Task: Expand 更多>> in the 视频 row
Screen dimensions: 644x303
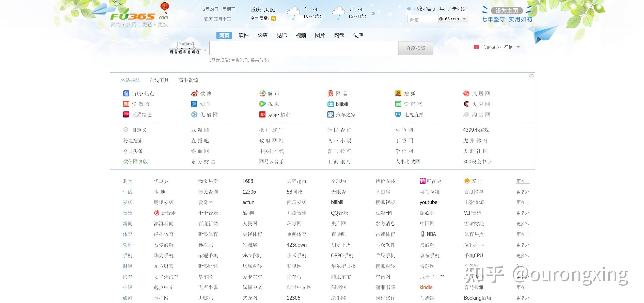Action: tap(523, 202)
